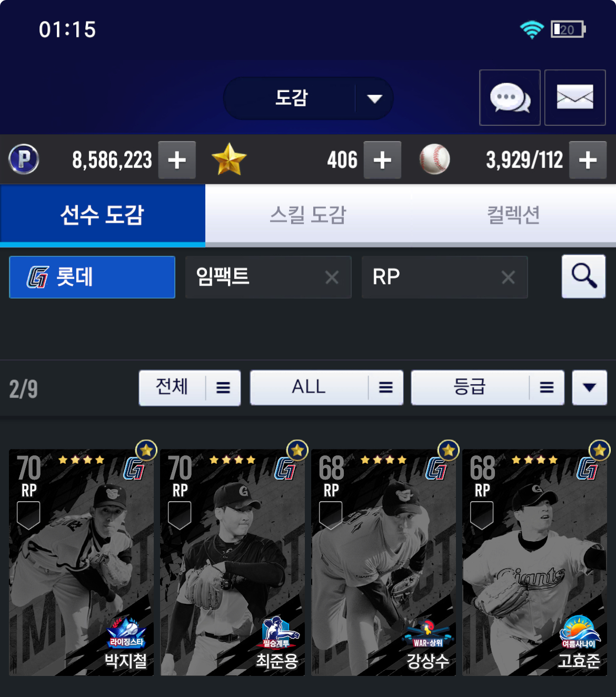Tap the gold star currency icon
Image resolution: width=616 pixels, height=697 pixels.
point(229,160)
